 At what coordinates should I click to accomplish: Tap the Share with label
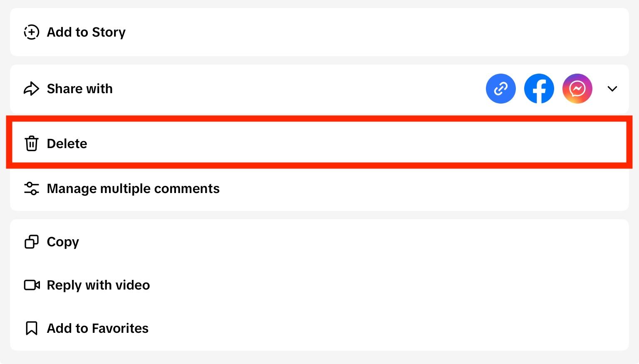pyautogui.click(x=79, y=89)
